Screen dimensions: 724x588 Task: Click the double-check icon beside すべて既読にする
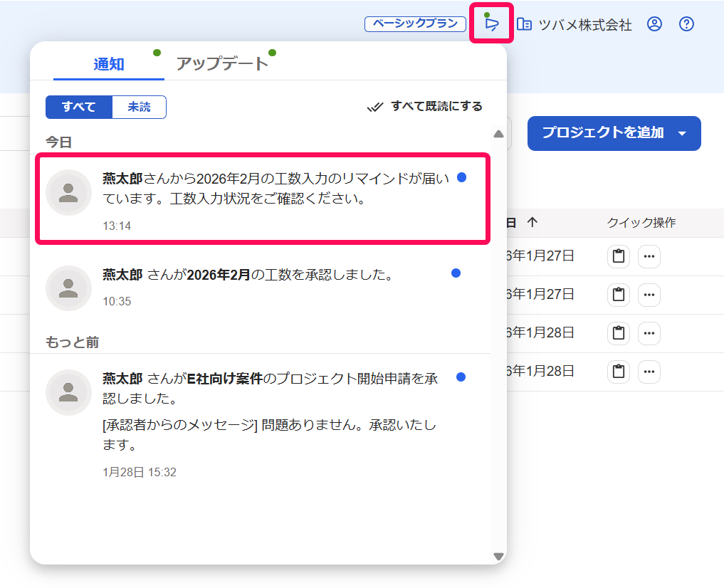point(375,107)
